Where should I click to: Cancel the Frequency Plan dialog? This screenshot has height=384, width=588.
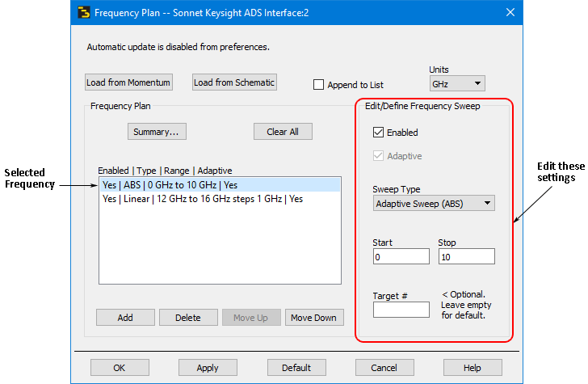coord(384,368)
